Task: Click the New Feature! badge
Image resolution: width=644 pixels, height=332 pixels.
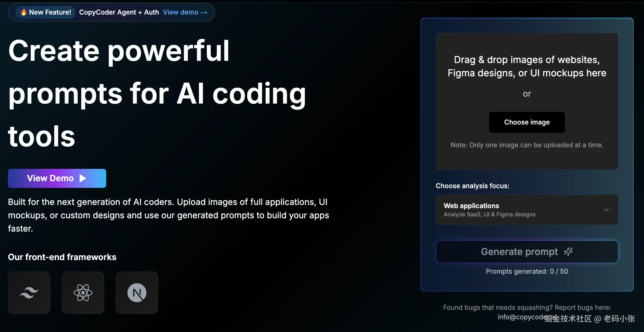Action: pos(45,12)
